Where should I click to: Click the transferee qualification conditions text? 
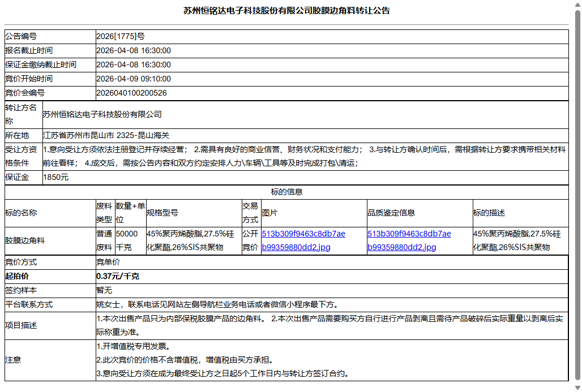click(305, 157)
